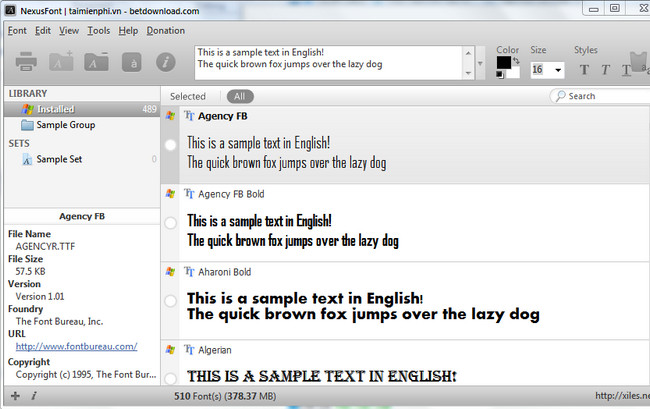Screen dimensions: 650x409
Task: Click the 510 Font(s) status text
Action: pos(225,396)
